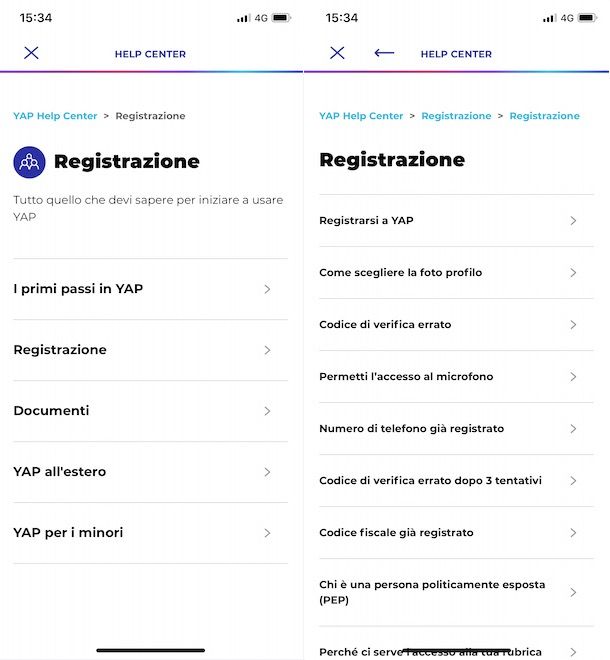This screenshot has width=610, height=660.
Task: Click the chevron next to Registrarsi a YAP
Action: (573, 221)
